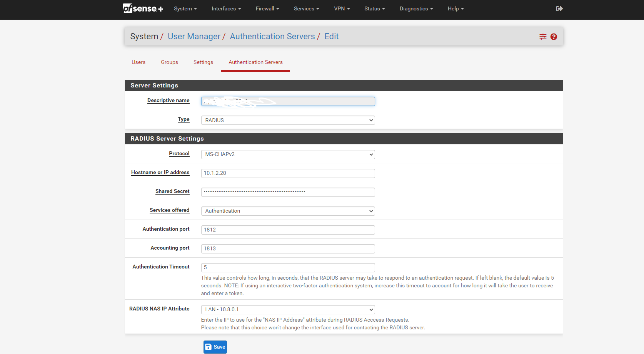Go to Authentication Servers breadcrumb link
644x354 pixels.
(x=272, y=37)
